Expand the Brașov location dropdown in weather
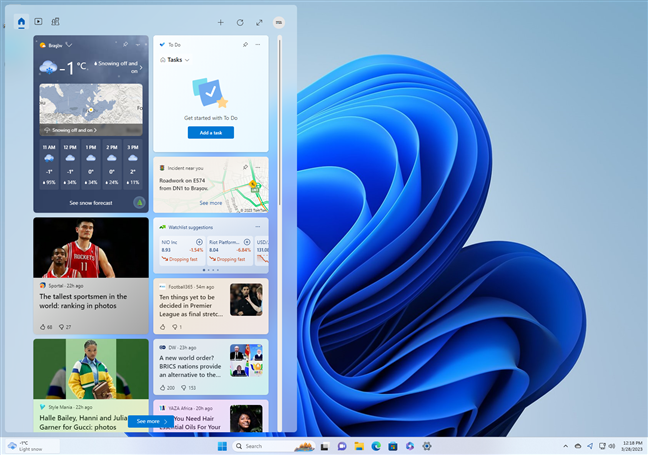The image size is (648, 455). (x=69, y=45)
